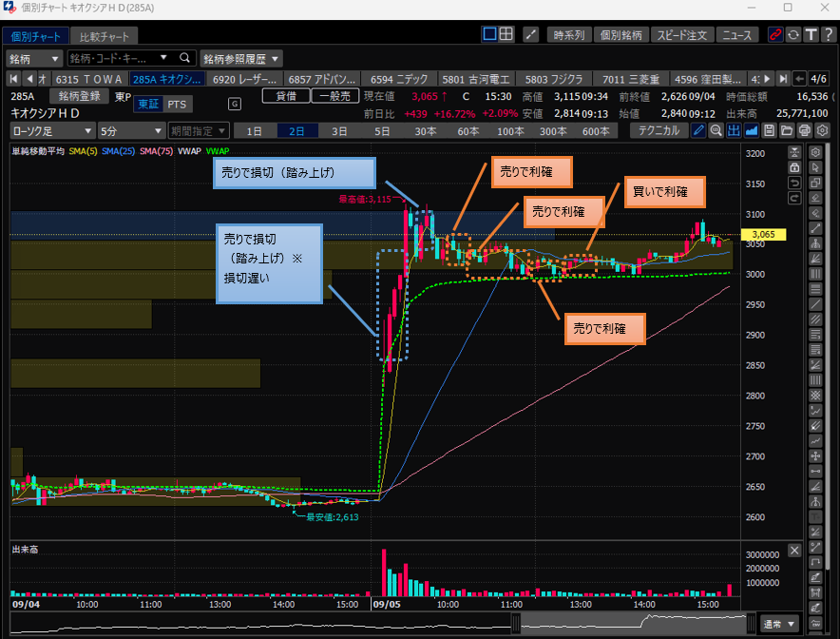Viewport: 840px width, 639px height.
Task: Open the 銘柄参照履歴 dropdown
Action: tap(241, 58)
